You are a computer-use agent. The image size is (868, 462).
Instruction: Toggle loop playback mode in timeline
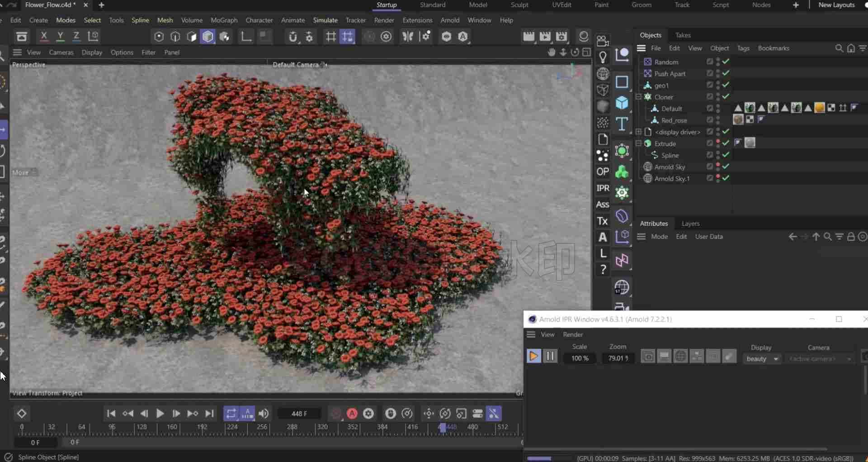(231, 414)
